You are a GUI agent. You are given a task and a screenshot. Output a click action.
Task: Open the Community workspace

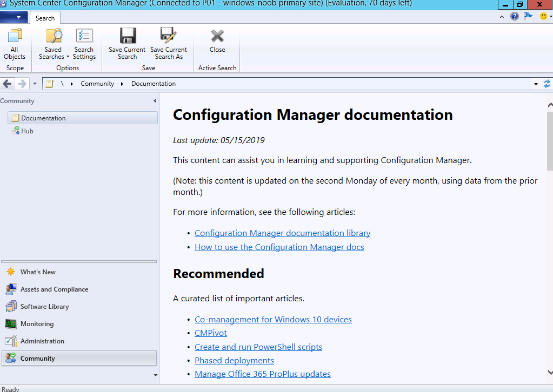click(79, 358)
